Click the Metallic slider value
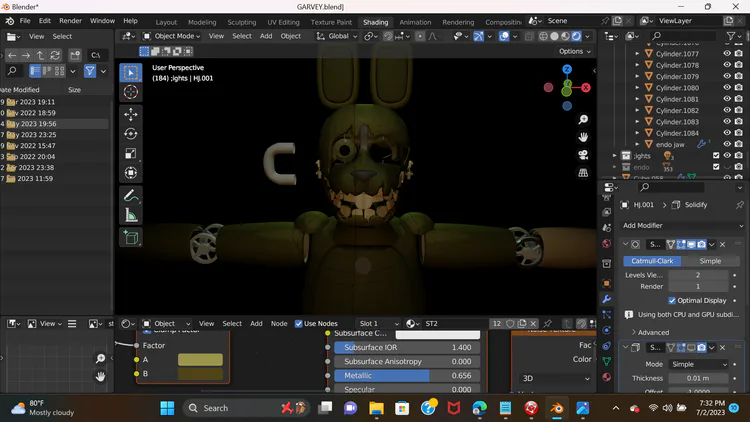Viewport: 750px width, 422px height. tap(407, 376)
